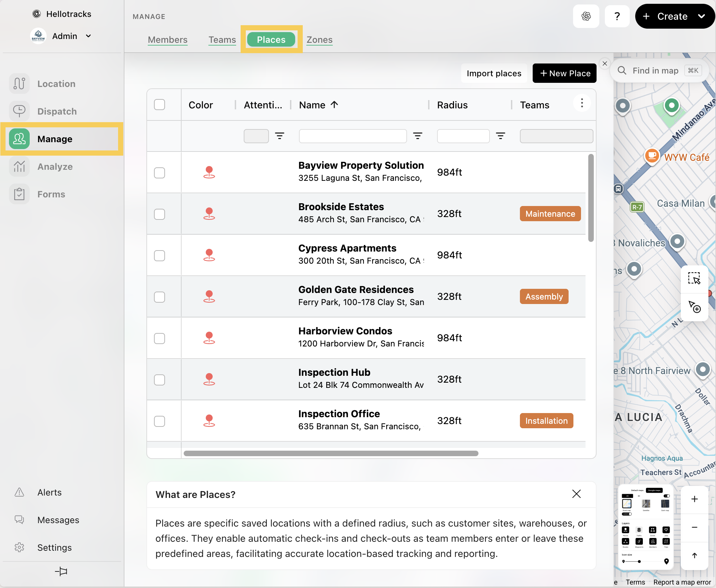Zoom out on the map
This screenshot has width=716, height=588.
[x=694, y=527]
